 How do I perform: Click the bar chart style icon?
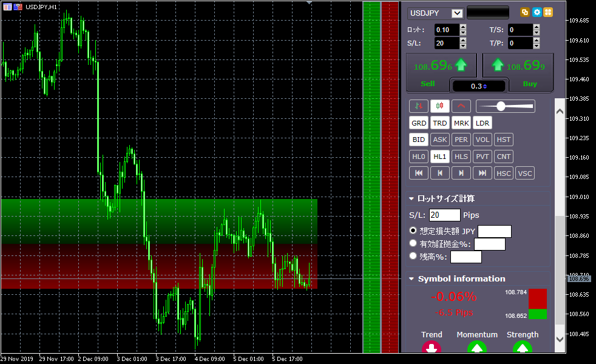click(x=419, y=106)
